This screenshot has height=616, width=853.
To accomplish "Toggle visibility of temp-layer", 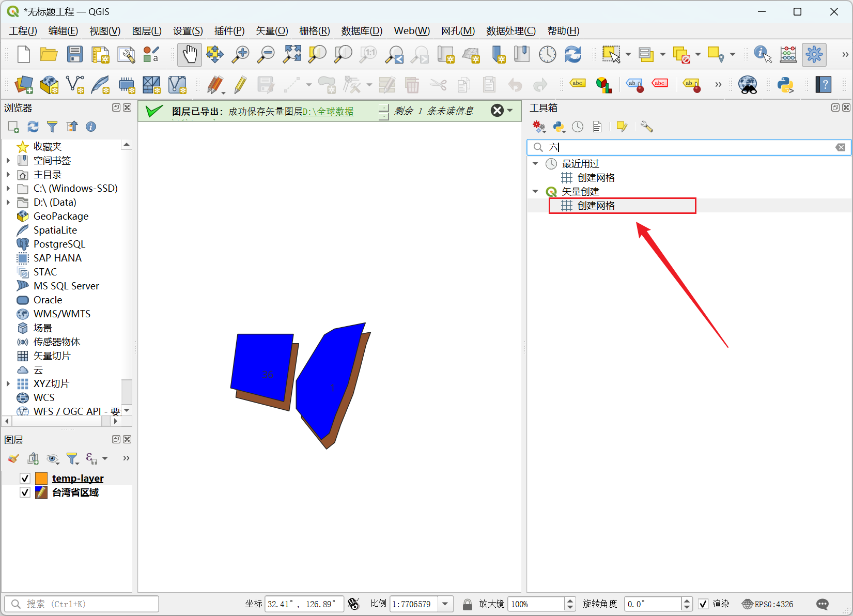I will (25, 478).
